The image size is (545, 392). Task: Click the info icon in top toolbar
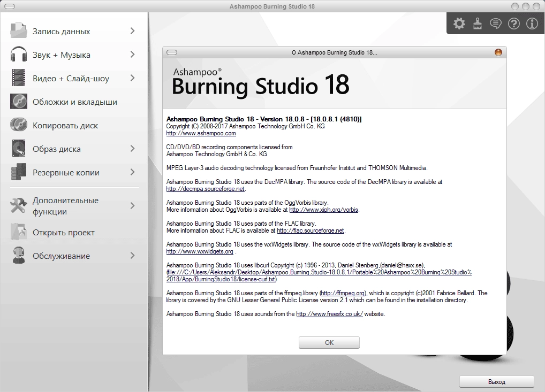pos(532,23)
